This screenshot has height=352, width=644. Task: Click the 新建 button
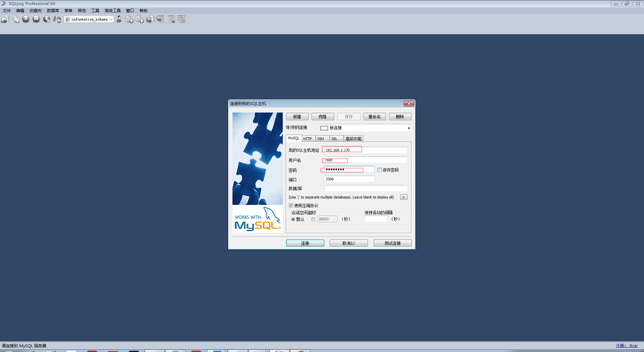[x=297, y=117]
